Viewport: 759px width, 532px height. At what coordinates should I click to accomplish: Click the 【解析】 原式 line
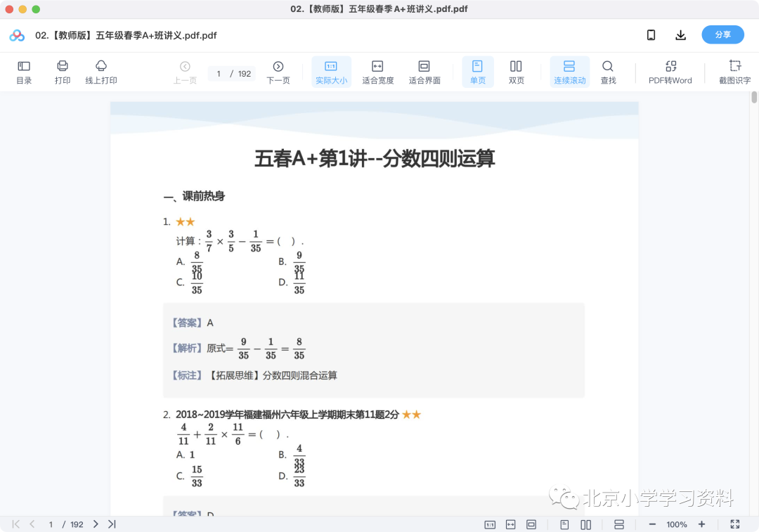point(239,349)
